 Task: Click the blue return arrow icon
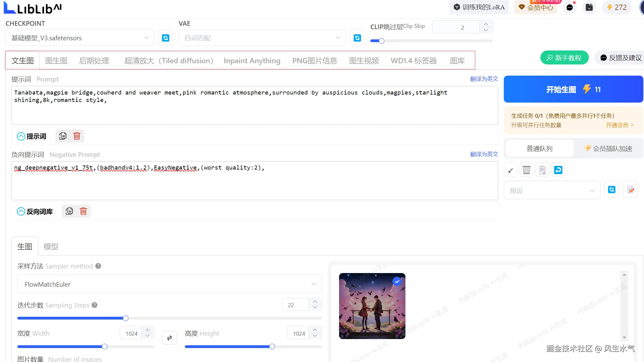pos(558,170)
